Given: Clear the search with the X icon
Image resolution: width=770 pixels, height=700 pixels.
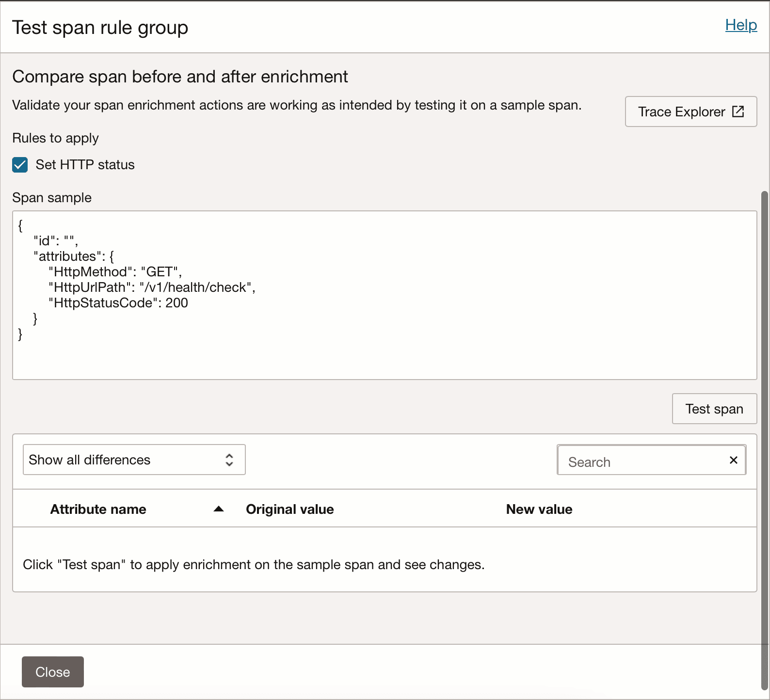Looking at the screenshot, I should tap(733, 460).
